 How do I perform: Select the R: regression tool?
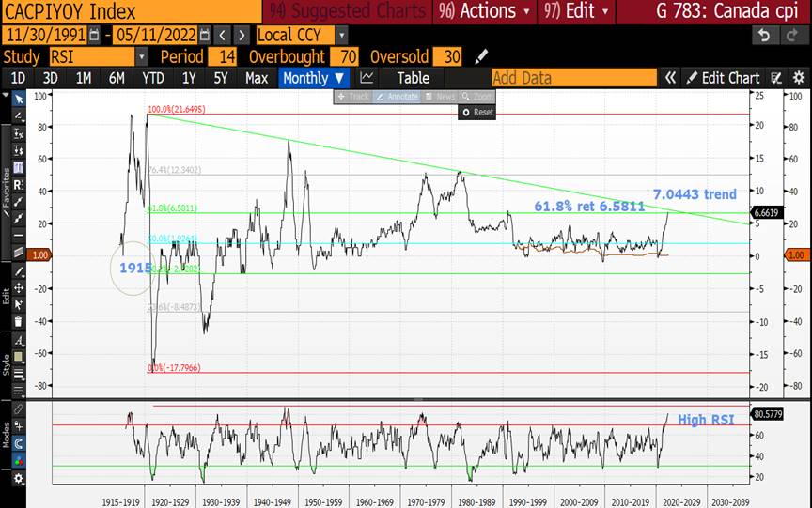pyautogui.click(x=19, y=185)
